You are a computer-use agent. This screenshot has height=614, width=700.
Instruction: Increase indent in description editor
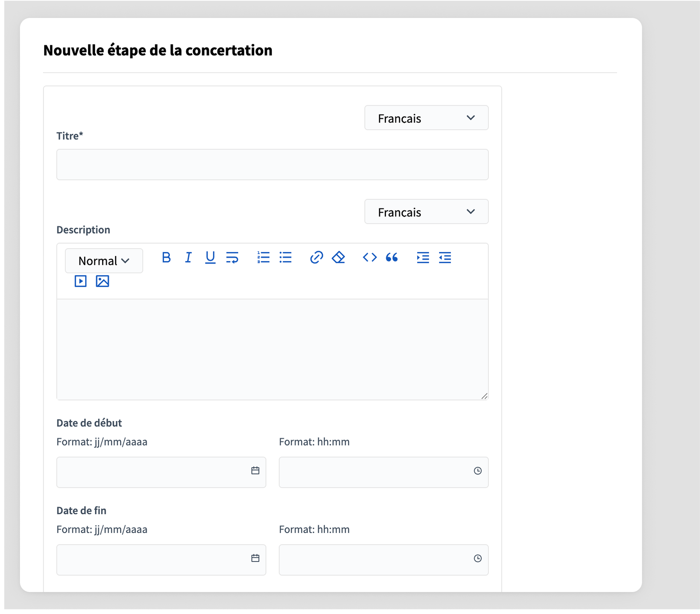point(423,257)
